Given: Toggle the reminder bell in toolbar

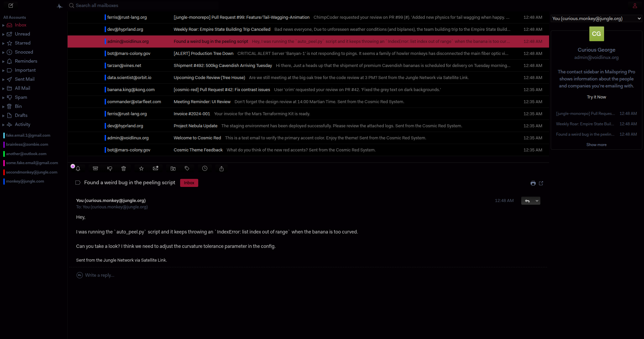Looking at the screenshot, I should [x=78, y=168].
